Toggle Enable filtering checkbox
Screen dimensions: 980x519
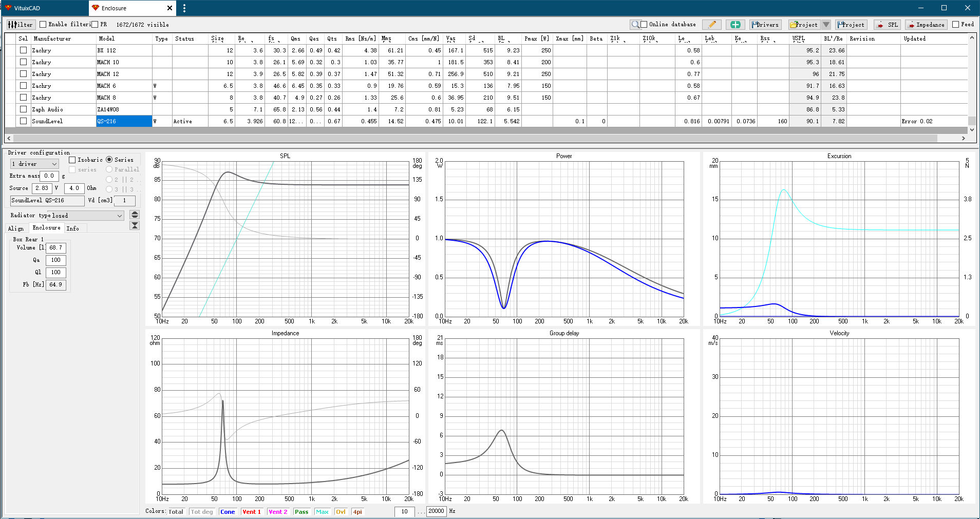[43, 24]
